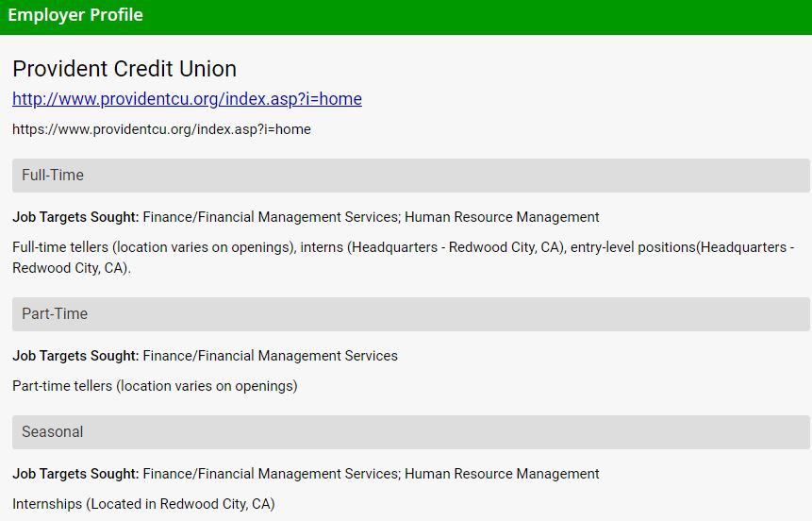Click Finance/Financial Management Services in Part-Time section
This screenshot has width=812, height=521.
270,356
